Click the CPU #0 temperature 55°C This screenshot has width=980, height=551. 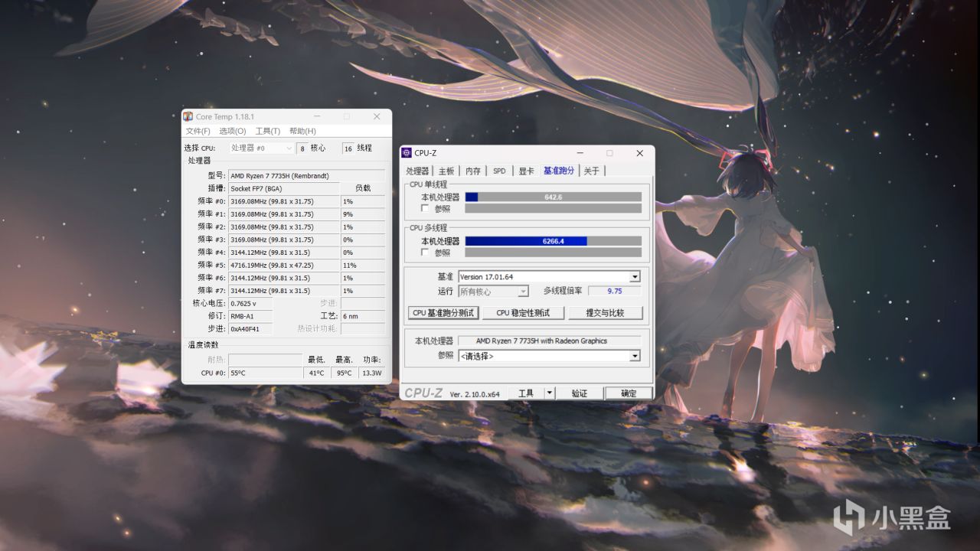point(265,373)
